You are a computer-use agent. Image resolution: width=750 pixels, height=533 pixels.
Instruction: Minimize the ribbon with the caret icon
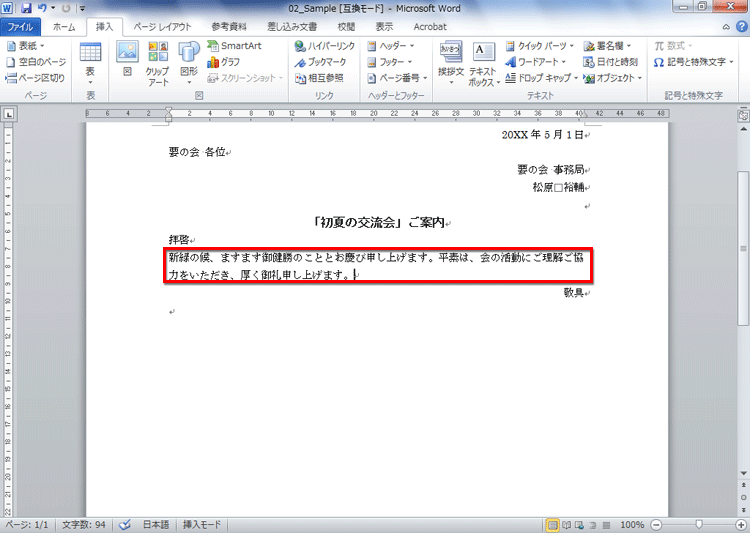(726, 27)
